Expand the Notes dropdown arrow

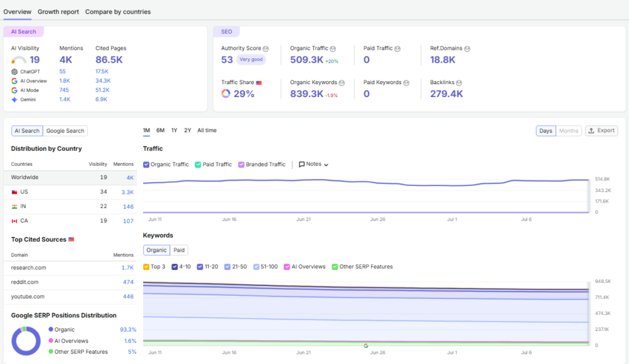[326, 165]
